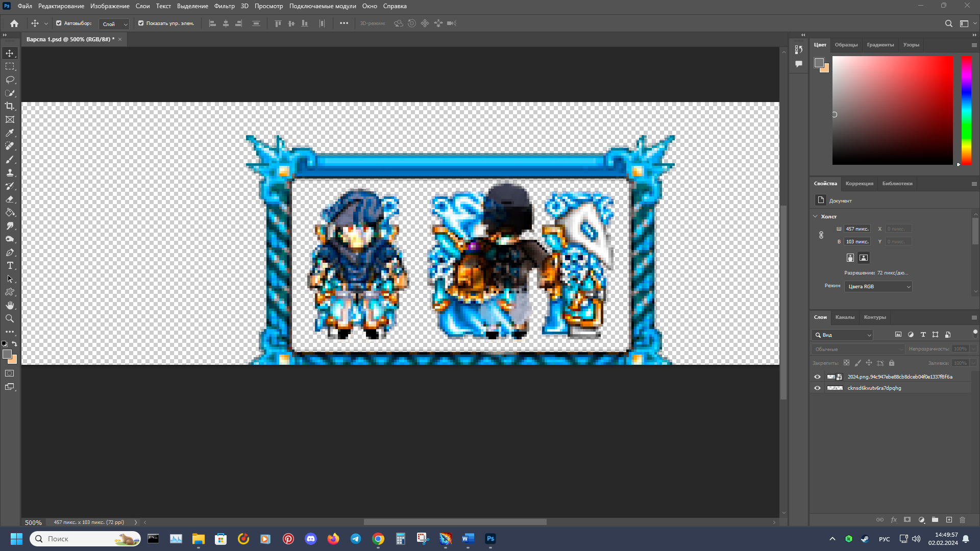Click the Home icon in options bar
The width and height of the screenshot is (980, 551).
pos(14,23)
